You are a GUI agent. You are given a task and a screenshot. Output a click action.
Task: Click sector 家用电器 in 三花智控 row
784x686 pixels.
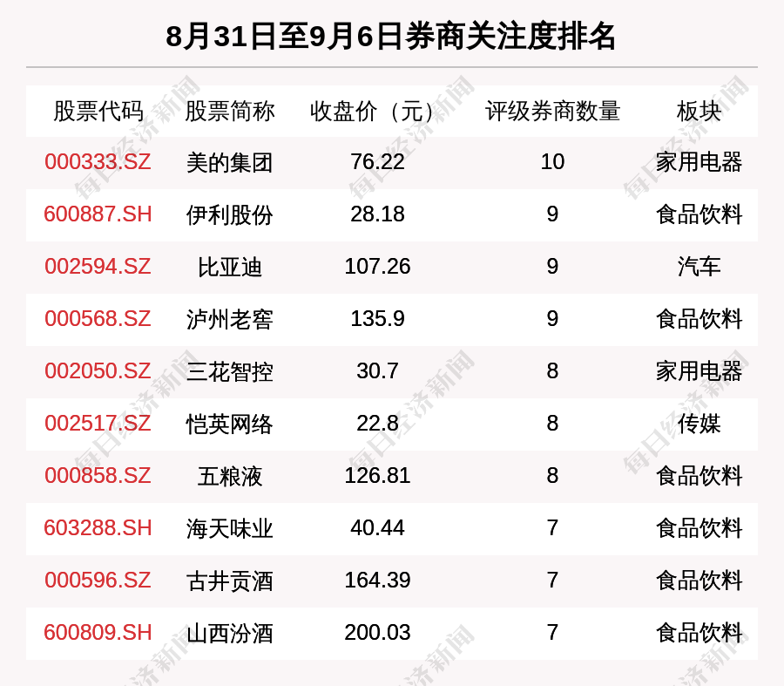pyautogui.click(x=699, y=370)
